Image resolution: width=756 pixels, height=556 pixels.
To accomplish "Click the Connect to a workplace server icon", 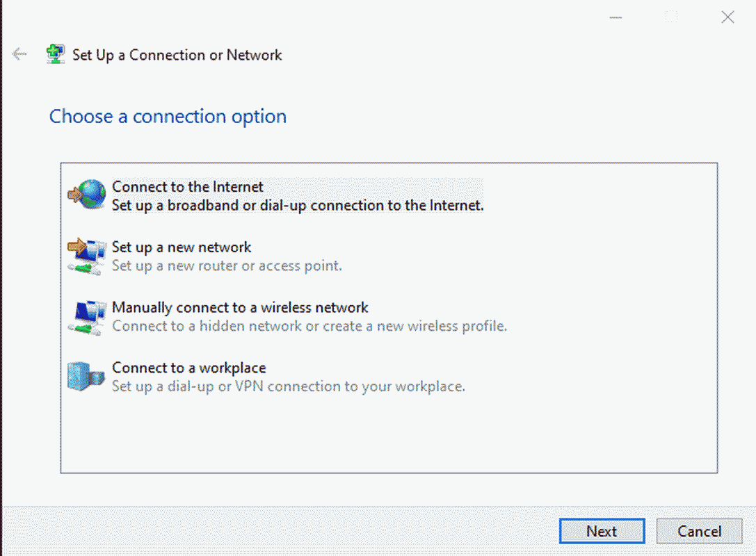I will click(x=86, y=376).
